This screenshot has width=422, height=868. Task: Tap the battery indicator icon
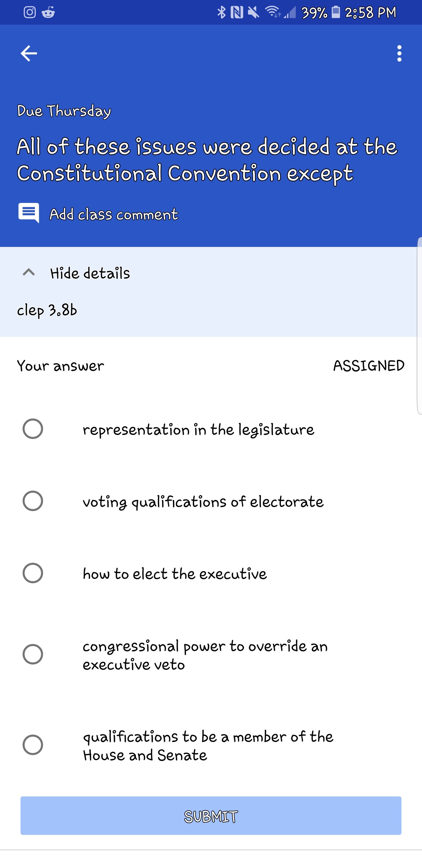coord(336,12)
